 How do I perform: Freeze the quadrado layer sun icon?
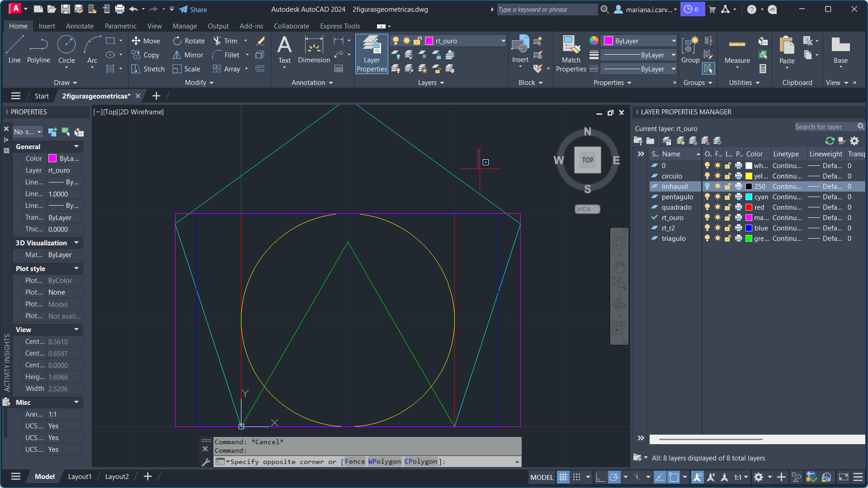click(717, 207)
